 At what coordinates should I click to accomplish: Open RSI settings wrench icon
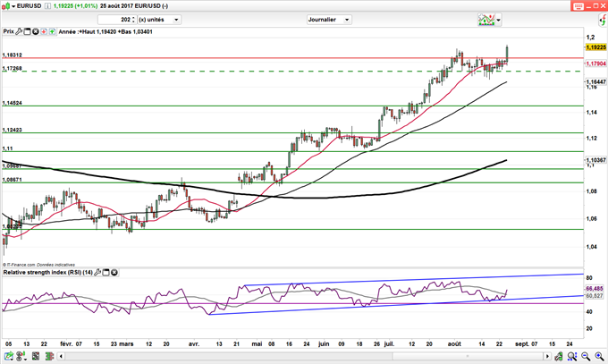(97, 273)
